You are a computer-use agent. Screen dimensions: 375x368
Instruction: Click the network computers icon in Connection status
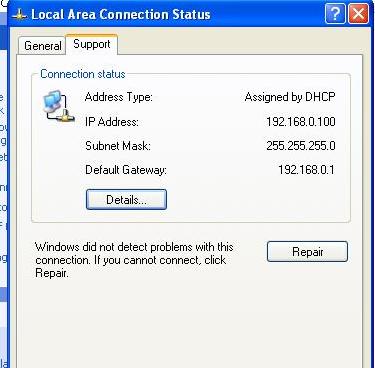coord(59,106)
